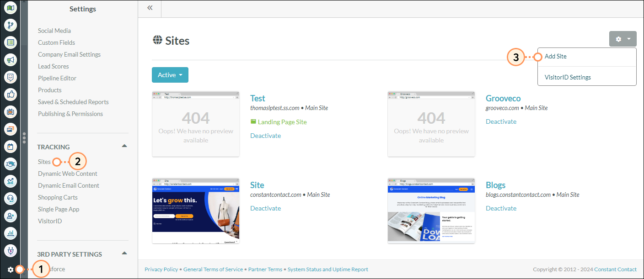Select Sites under Tracking
Screen dimensions: 644x279
click(44, 162)
